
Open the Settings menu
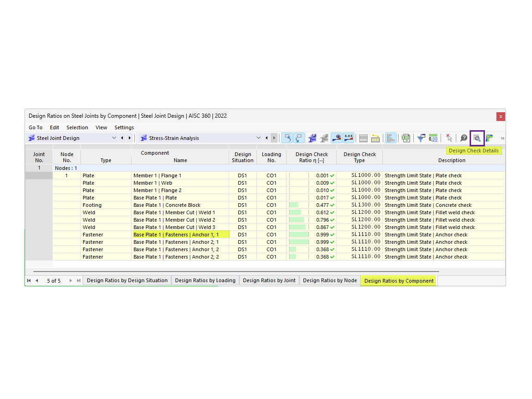[x=124, y=127]
